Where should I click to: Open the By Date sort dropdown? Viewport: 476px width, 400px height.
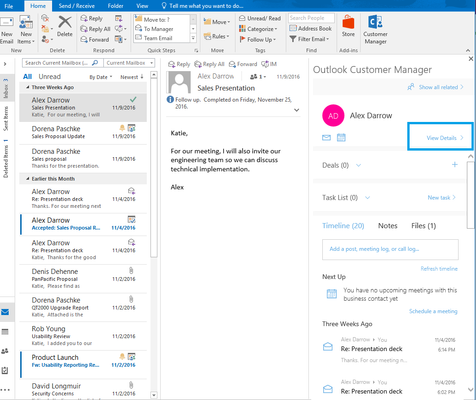pos(101,77)
